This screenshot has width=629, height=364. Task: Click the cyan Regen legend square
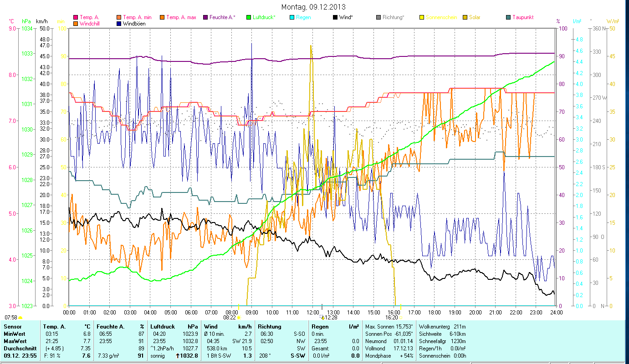click(292, 18)
